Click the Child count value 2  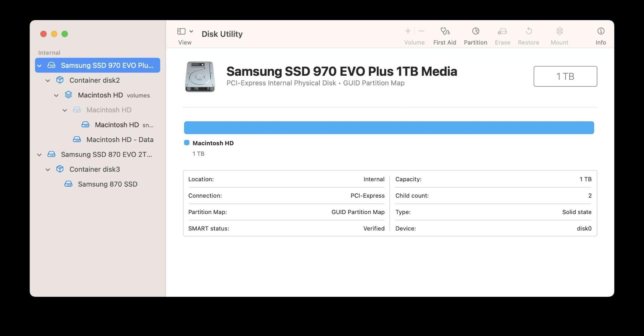(590, 196)
